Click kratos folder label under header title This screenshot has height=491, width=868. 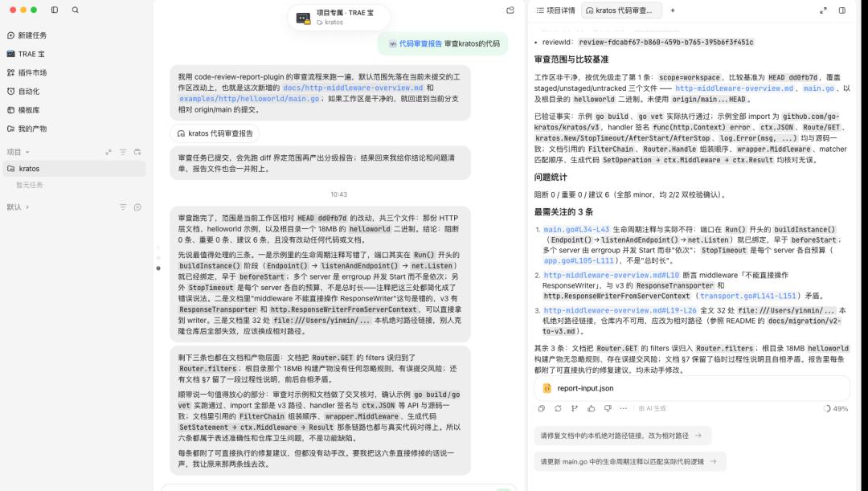pos(330,23)
